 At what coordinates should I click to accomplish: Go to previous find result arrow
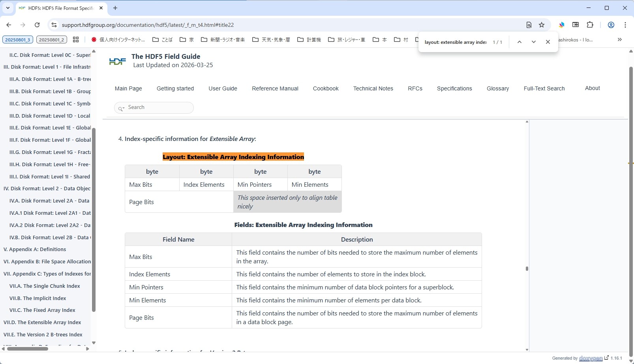coord(520,42)
